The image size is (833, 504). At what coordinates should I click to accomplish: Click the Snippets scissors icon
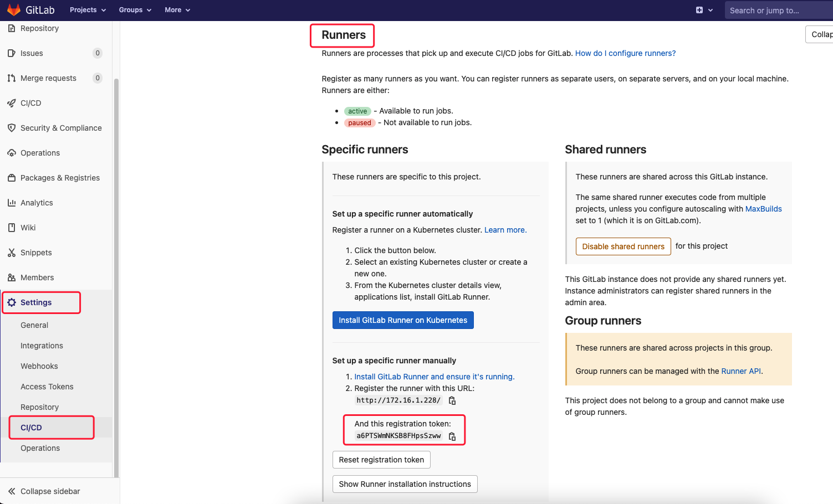point(12,253)
